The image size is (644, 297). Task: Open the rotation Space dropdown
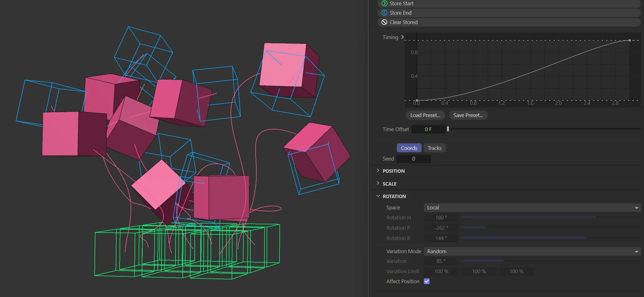coord(532,207)
